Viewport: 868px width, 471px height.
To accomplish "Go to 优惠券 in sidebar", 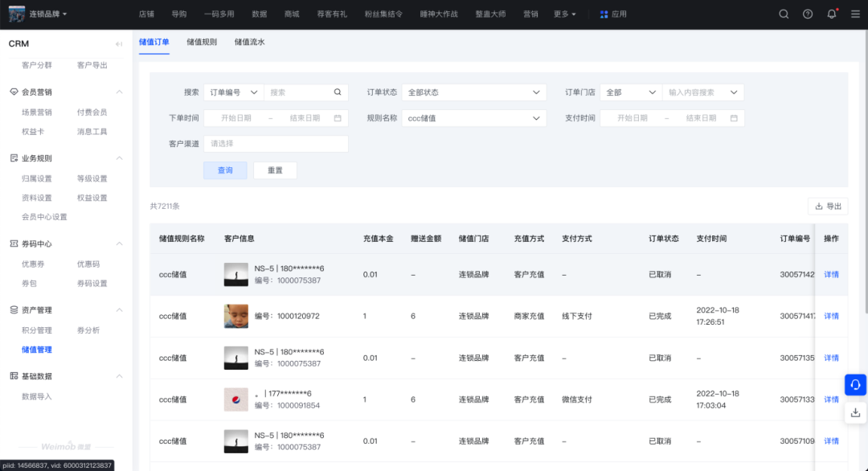I will coord(33,264).
